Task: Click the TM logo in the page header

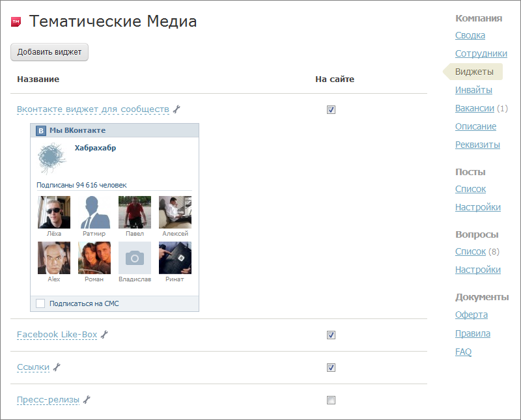Action: click(x=16, y=20)
